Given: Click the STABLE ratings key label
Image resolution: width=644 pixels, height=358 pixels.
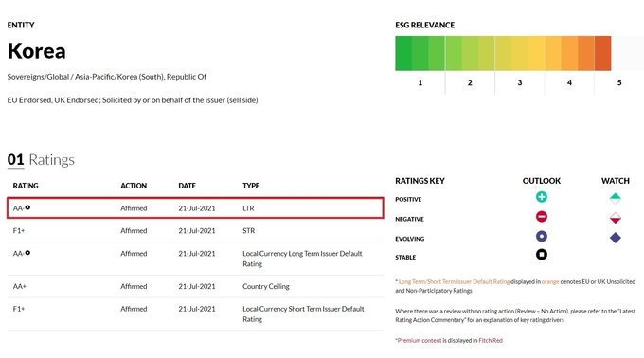Looking at the screenshot, I should (x=405, y=257).
